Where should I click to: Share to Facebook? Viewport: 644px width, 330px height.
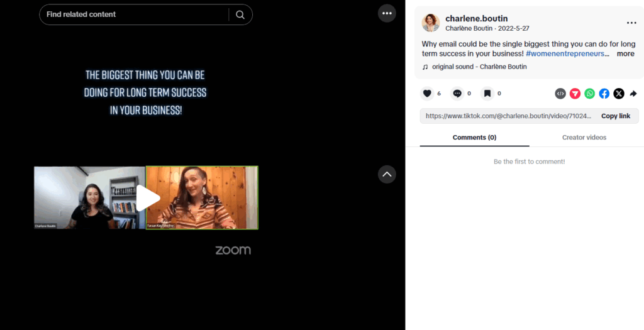click(x=604, y=94)
